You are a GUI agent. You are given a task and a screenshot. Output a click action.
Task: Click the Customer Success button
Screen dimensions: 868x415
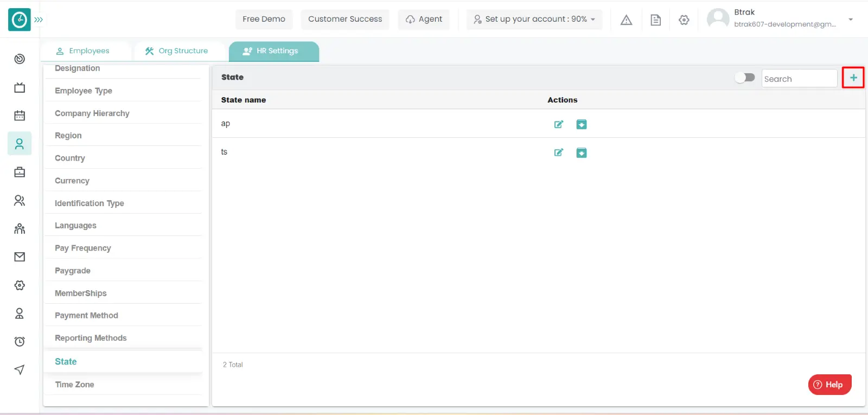click(x=345, y=19)
